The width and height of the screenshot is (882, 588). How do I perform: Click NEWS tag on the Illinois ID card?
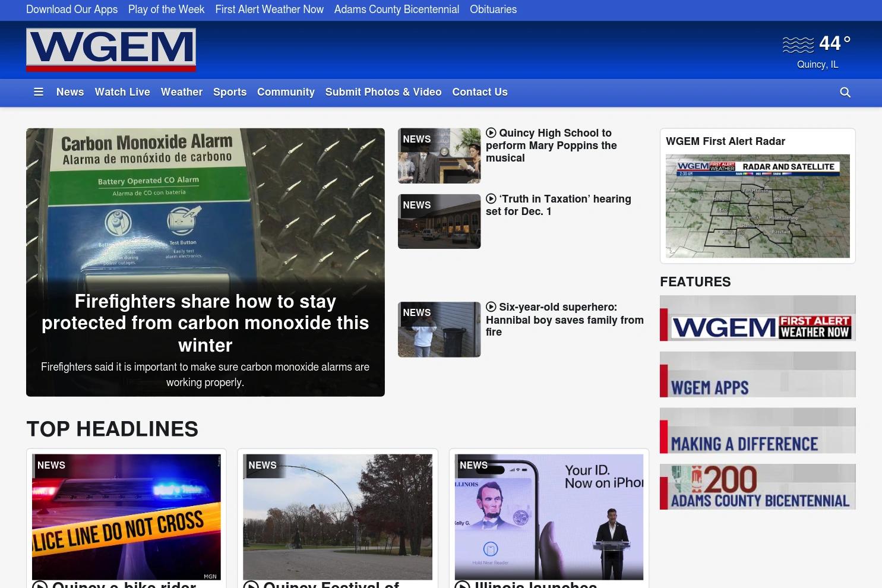tap(474, 465)
